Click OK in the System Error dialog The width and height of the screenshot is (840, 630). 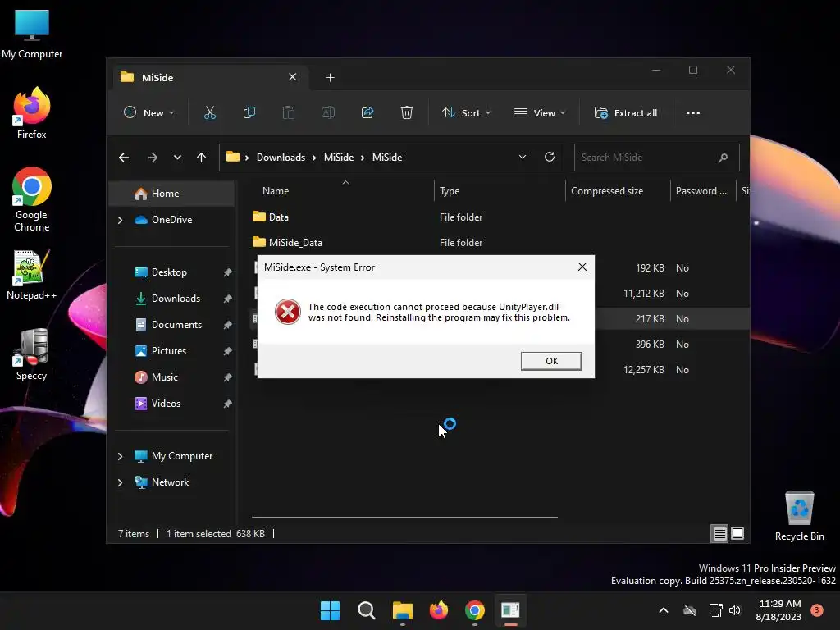[x=551, y=361]
